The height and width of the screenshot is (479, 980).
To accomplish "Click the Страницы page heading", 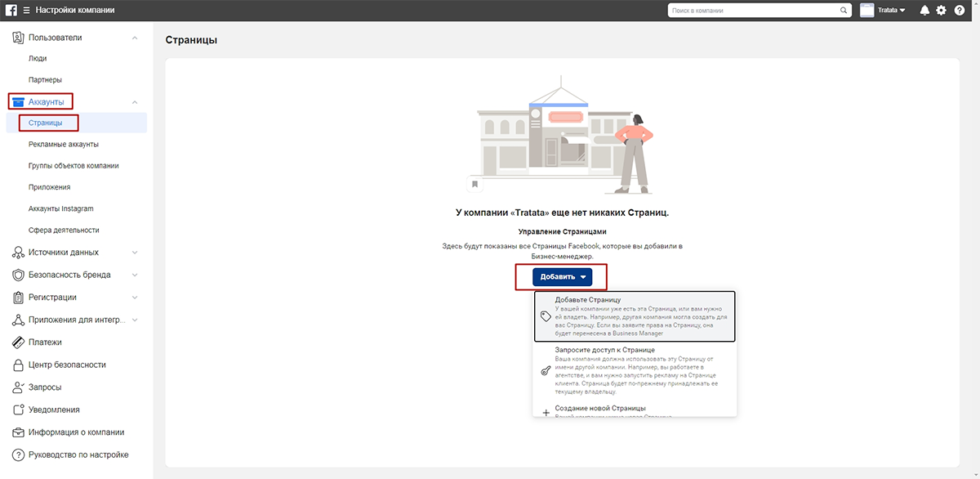I will [x=191, y=40].
